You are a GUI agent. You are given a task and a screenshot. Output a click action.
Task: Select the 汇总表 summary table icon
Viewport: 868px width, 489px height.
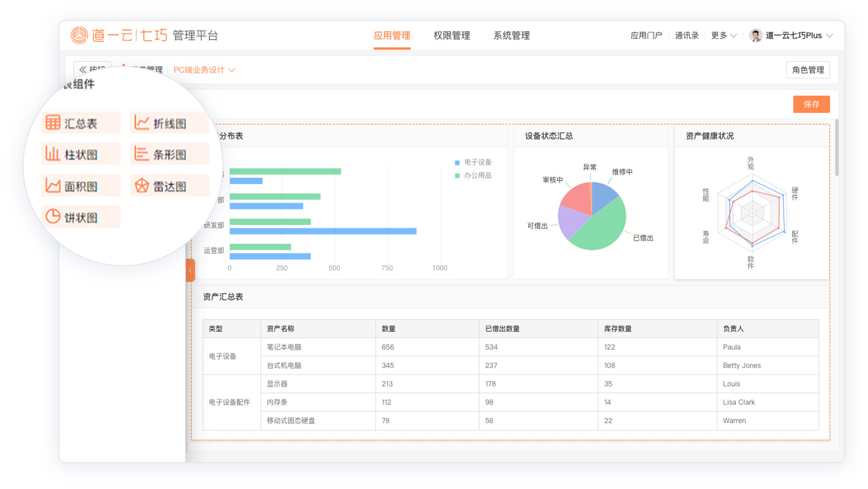point(53,123)
